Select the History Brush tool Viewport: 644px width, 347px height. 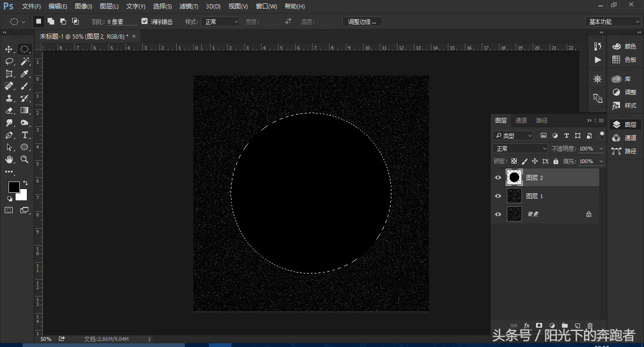click(25, 98)
